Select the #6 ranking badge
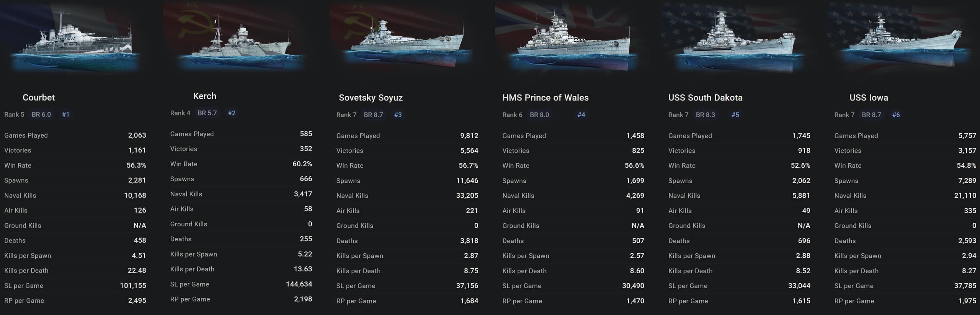 point(896,115)
